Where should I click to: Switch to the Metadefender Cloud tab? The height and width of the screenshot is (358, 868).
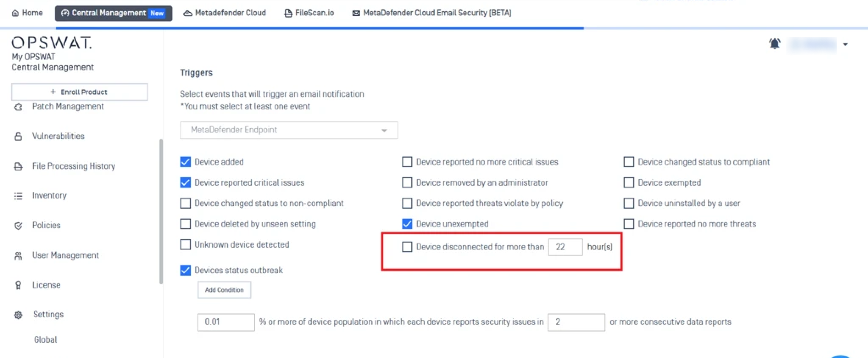click(x=225, y=13)
